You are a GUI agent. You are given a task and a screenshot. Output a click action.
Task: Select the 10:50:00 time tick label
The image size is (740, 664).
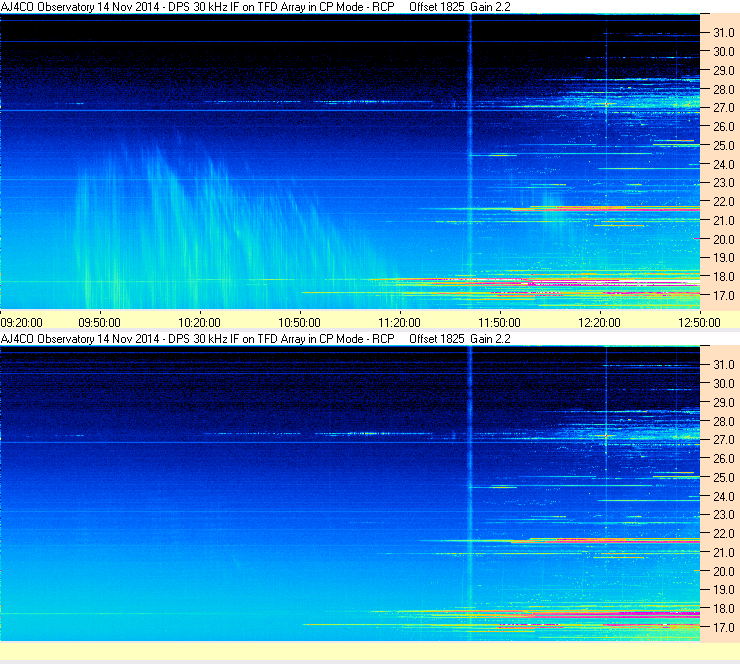(x=299, y=323)
